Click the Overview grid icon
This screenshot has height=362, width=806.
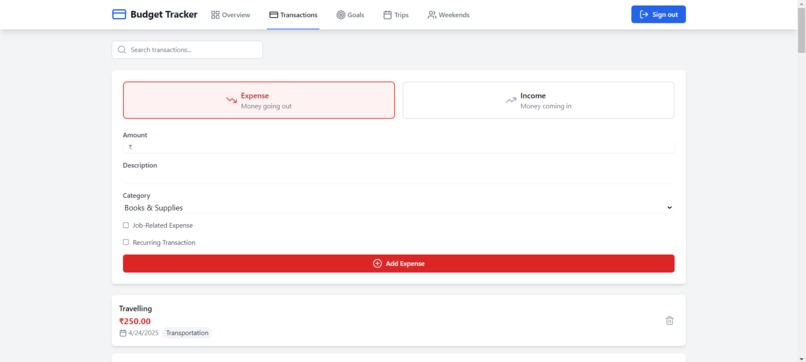(x=215, y=15)
